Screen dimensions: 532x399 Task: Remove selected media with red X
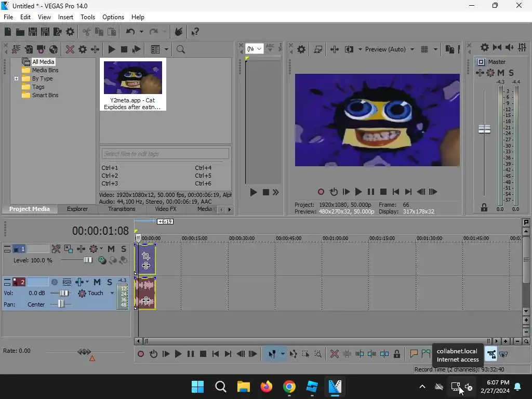tap(70, 49)
